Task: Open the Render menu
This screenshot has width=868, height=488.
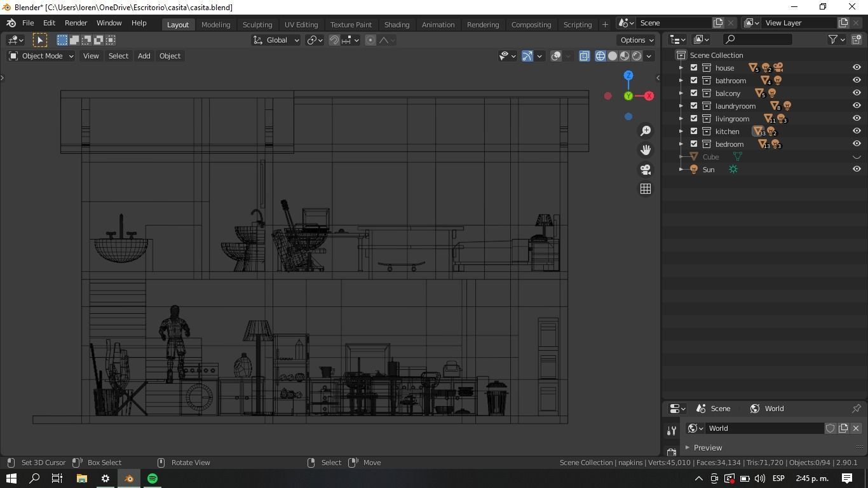Action: tap(76, 23)
